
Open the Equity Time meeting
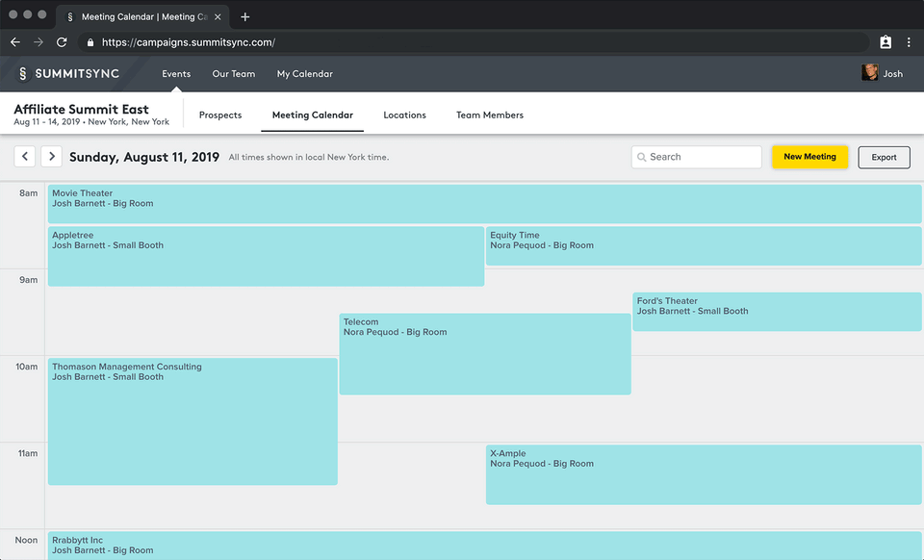point(704,246)
